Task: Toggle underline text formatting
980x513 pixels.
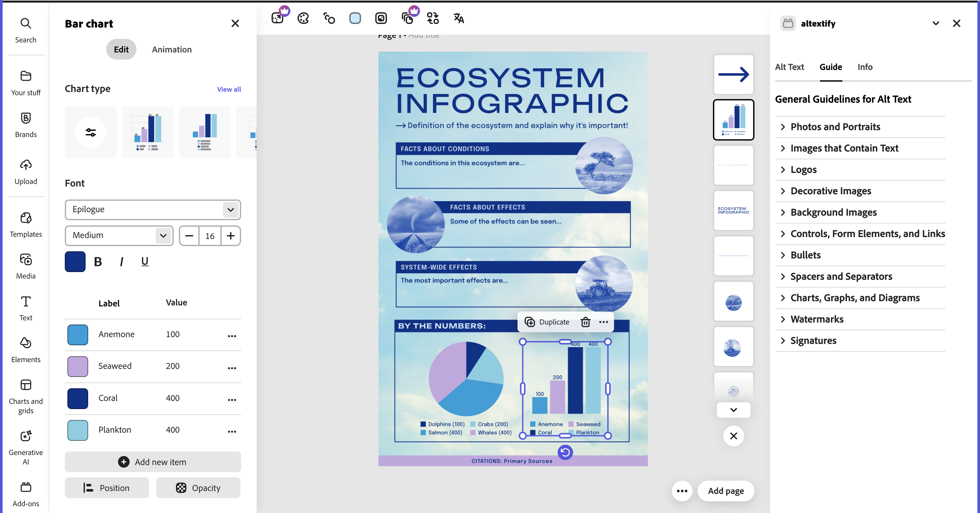Action: [145, 262]
